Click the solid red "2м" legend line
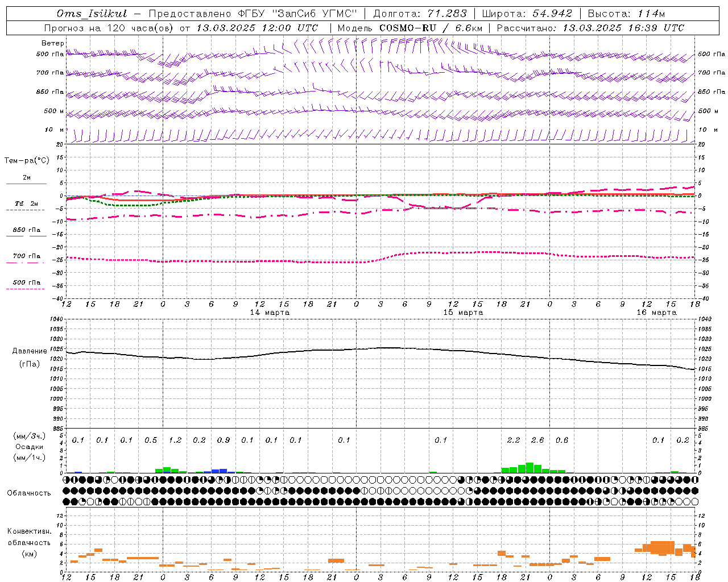The width and height of the screenshot is (728, 582). coord(26,184)
